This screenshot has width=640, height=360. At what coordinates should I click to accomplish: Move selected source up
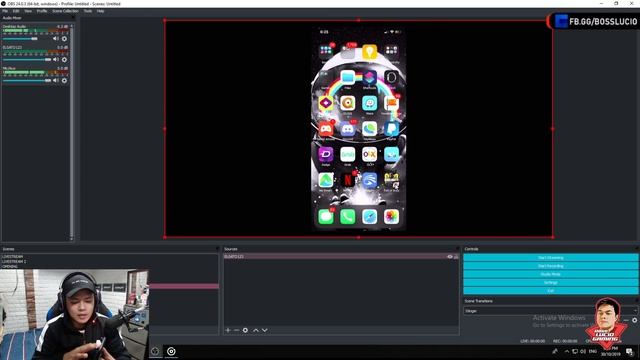pyautogui.click(x=256, y=330)
